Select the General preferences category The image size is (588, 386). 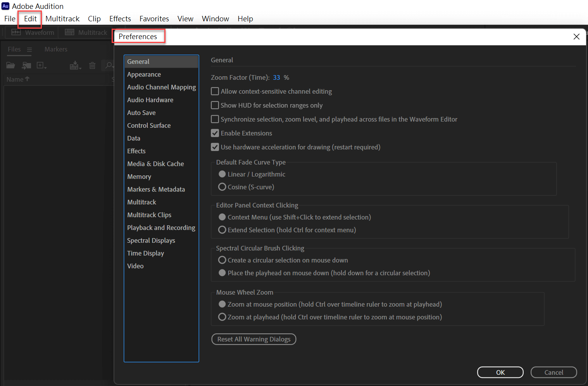(161, 62)
